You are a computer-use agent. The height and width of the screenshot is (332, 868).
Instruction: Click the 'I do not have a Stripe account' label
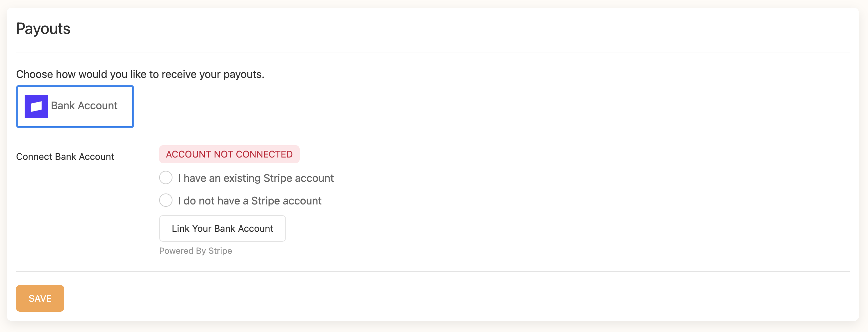pos(250,200)
